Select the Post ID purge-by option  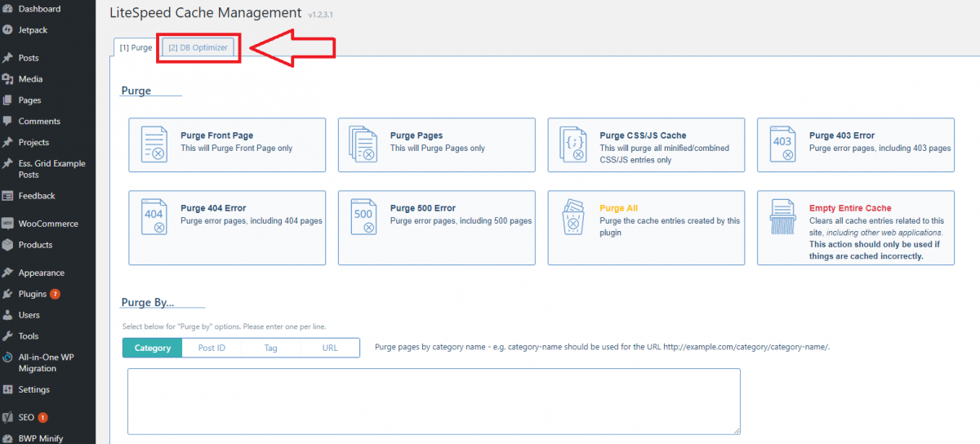tap(212, 348)
